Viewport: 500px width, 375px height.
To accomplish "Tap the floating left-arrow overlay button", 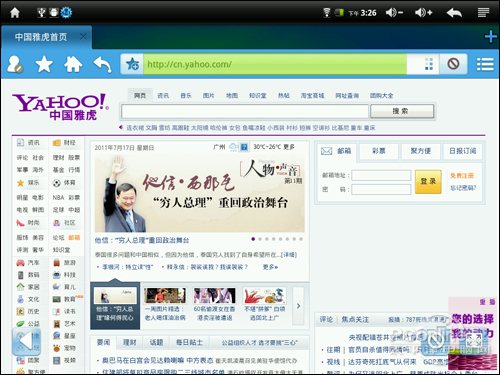I will (x=26, y=341).
